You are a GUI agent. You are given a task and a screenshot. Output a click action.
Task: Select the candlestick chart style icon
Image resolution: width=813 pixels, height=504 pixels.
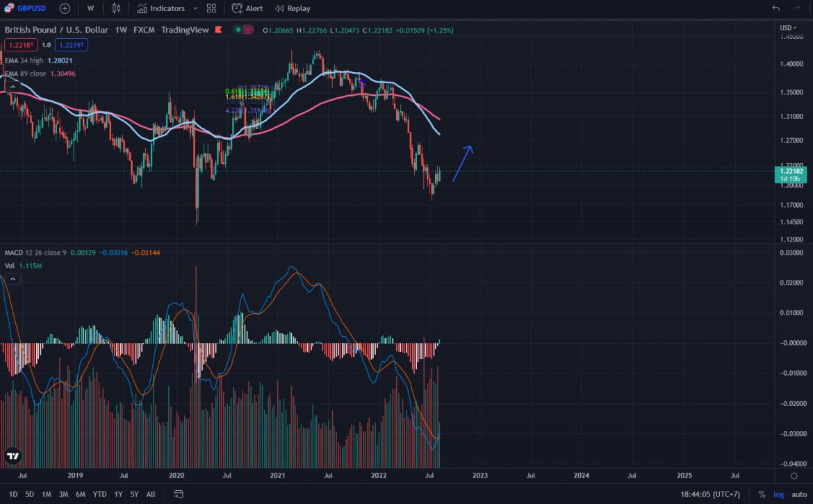[116, 8]
